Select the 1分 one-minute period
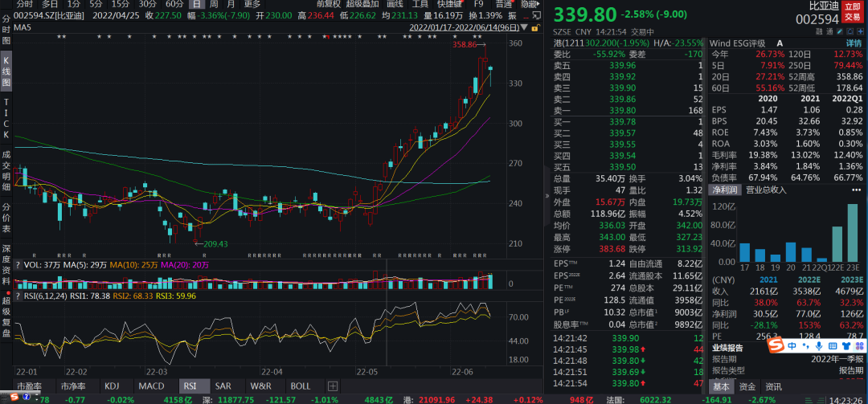The height and width of the screenshot is (404, 868). 74,4
